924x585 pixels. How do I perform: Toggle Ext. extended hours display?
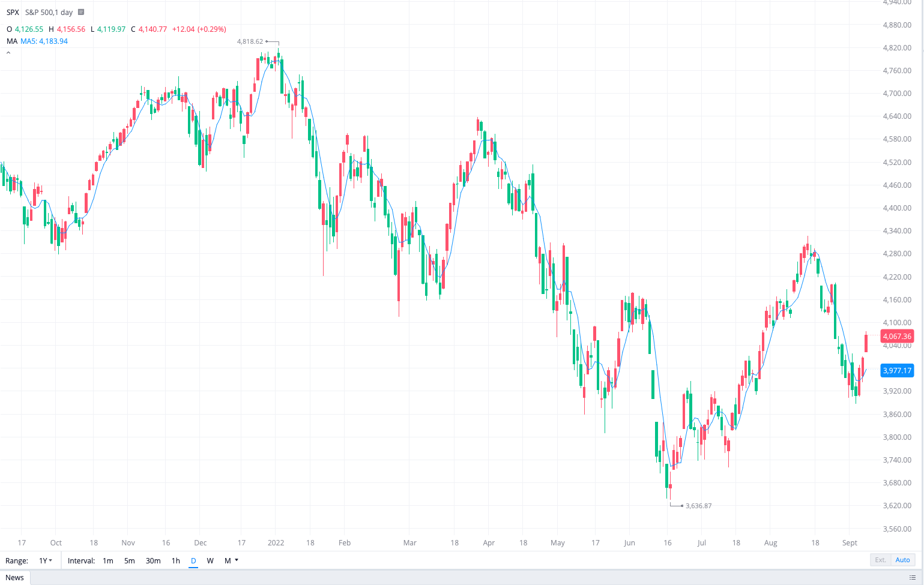click(x=880, y=560)
